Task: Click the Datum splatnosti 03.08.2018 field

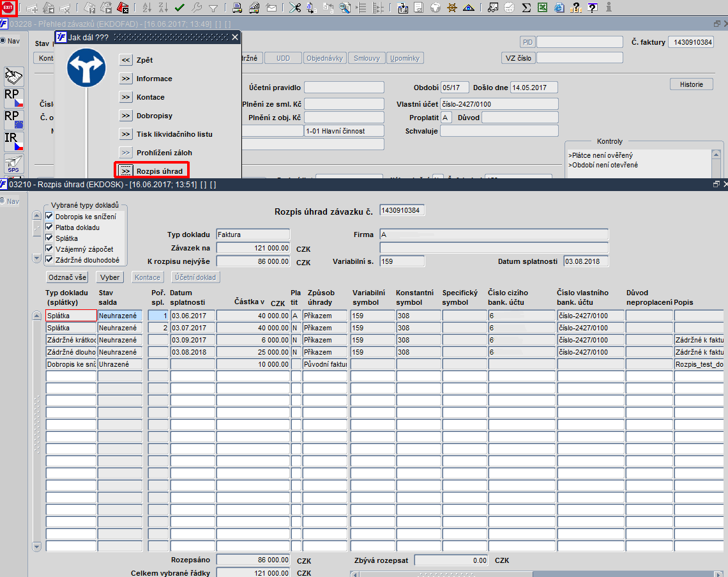Action: pos(586,261)
